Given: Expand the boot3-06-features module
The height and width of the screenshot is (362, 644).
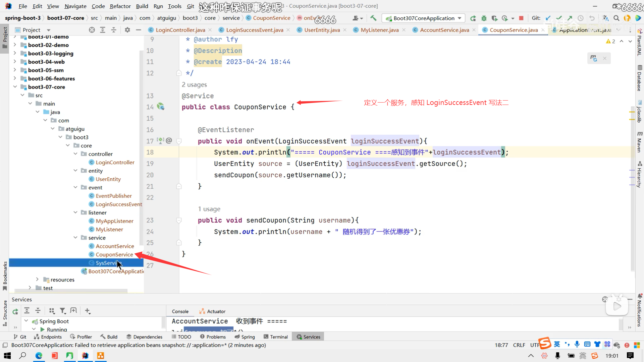Looking at the screenshot, I should 15,78.
